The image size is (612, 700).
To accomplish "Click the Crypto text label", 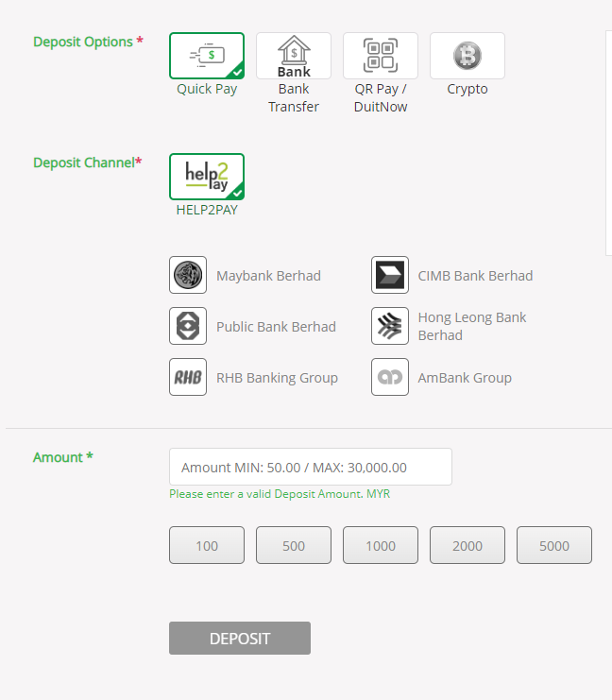I will (x=467, y=90).
